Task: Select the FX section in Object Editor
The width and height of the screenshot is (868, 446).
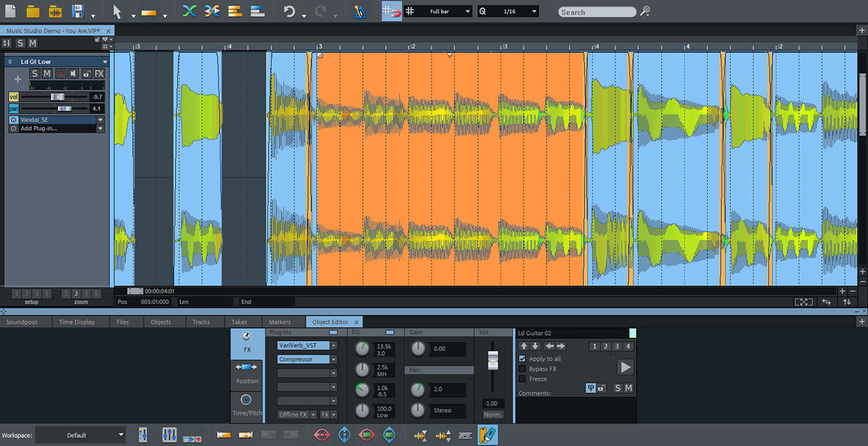Action: (246, 343)
